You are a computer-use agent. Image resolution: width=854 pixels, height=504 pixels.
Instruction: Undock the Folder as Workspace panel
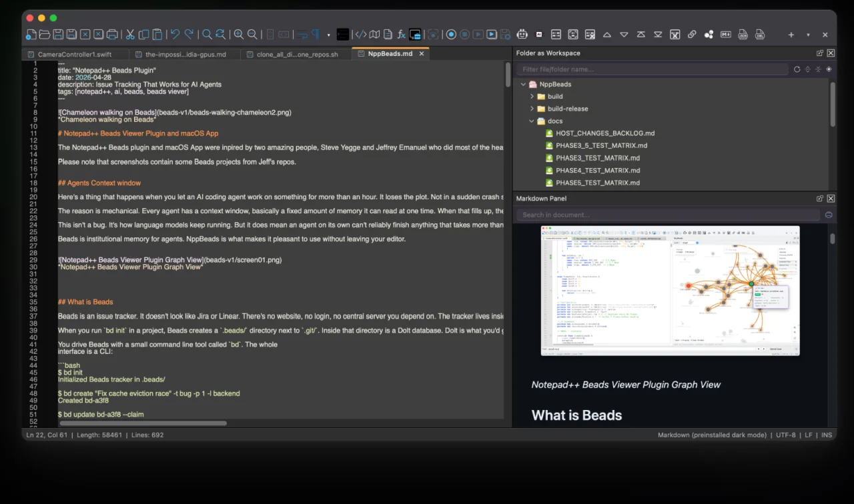coord(820,53)
